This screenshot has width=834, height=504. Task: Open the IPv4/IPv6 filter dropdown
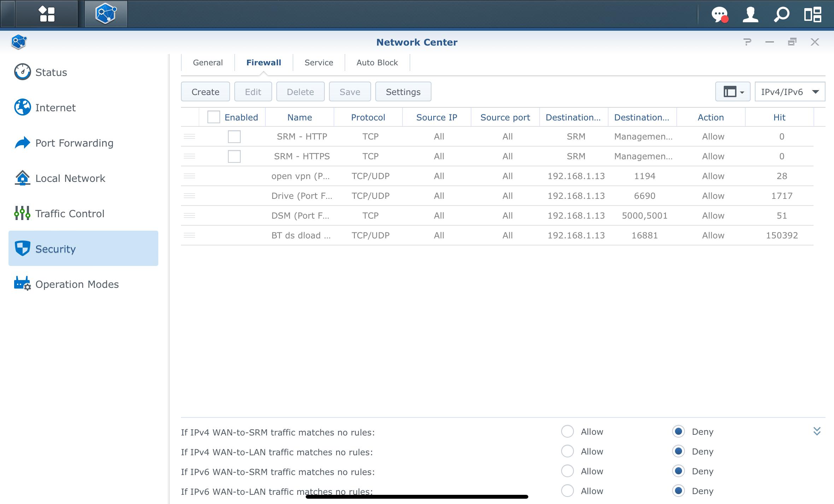tap(790, 92)
